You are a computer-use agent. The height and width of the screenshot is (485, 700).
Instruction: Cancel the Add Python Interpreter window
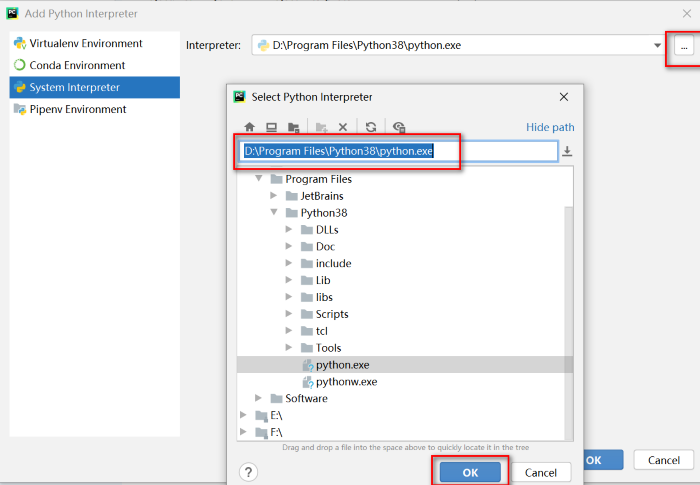664,460
